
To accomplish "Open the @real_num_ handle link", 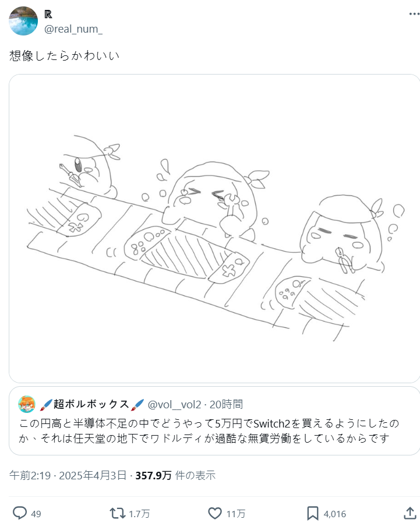I will [73, 29].
